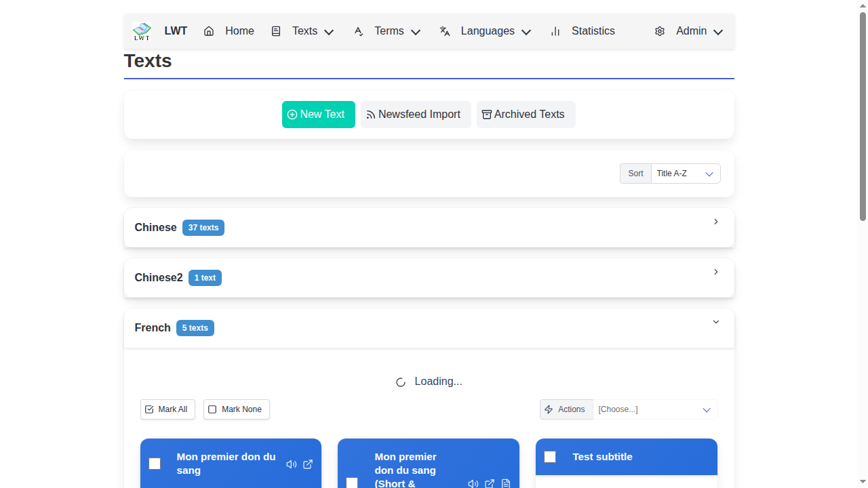The image size is (868, 488).
Task: Expand the Chinese texts section
Action: coord(715,222)
